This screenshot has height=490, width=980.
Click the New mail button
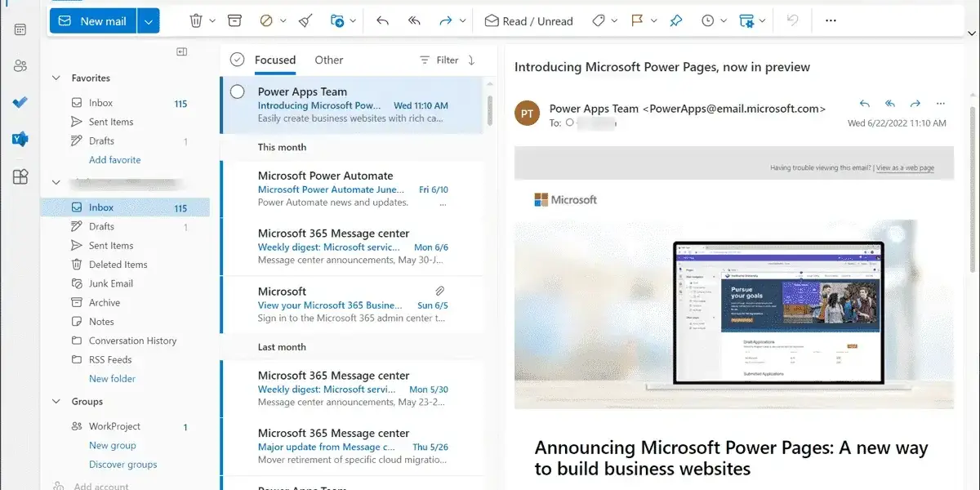[x=94, y=21]
